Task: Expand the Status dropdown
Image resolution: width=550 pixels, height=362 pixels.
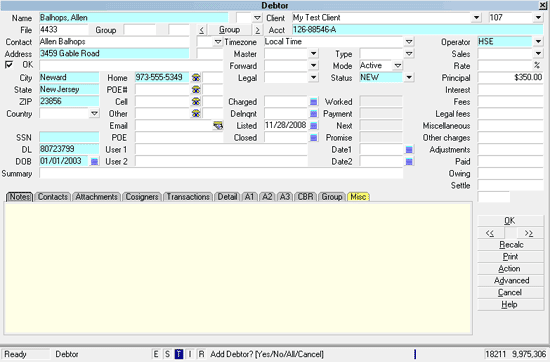Action: (x=409, y=78)
